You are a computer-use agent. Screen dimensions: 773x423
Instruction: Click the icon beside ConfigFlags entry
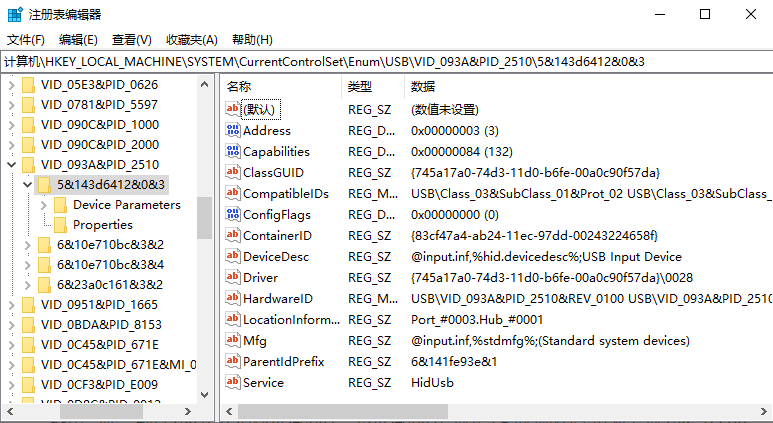point(233,214)
